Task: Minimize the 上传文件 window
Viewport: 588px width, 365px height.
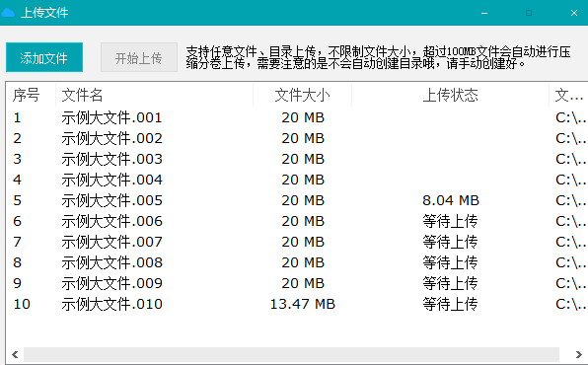Action: click(x=484, y=13)
